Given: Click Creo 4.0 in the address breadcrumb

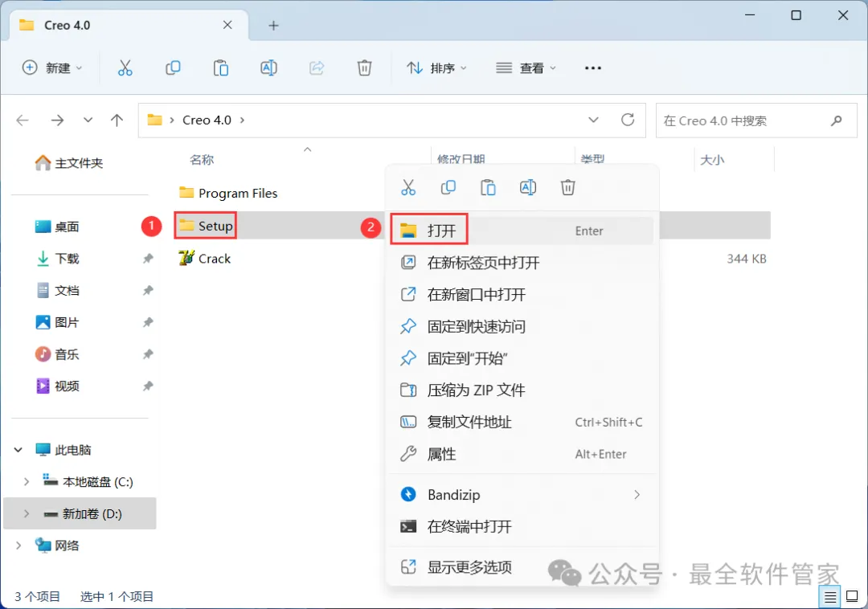Looking at the screenshot, I should coord(207,120).
